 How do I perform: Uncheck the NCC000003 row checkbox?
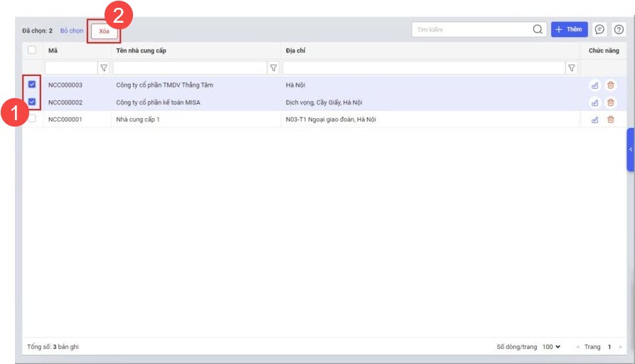32,85
